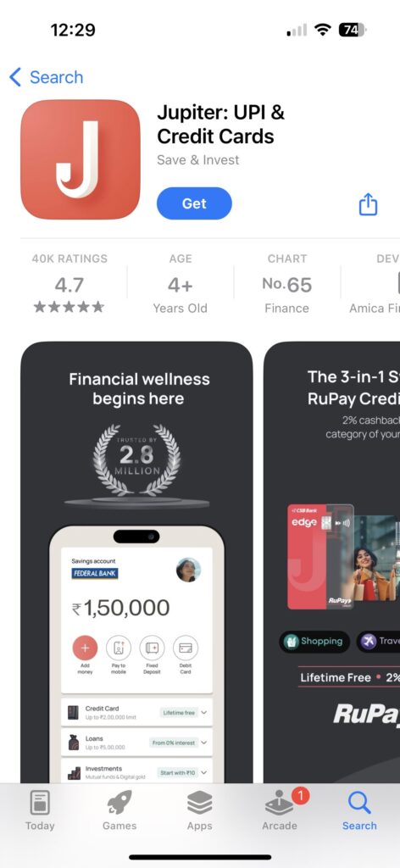The image size is (400, 868).
Task: Tap the Debit Card icon
Action: [x=186, y=647]
